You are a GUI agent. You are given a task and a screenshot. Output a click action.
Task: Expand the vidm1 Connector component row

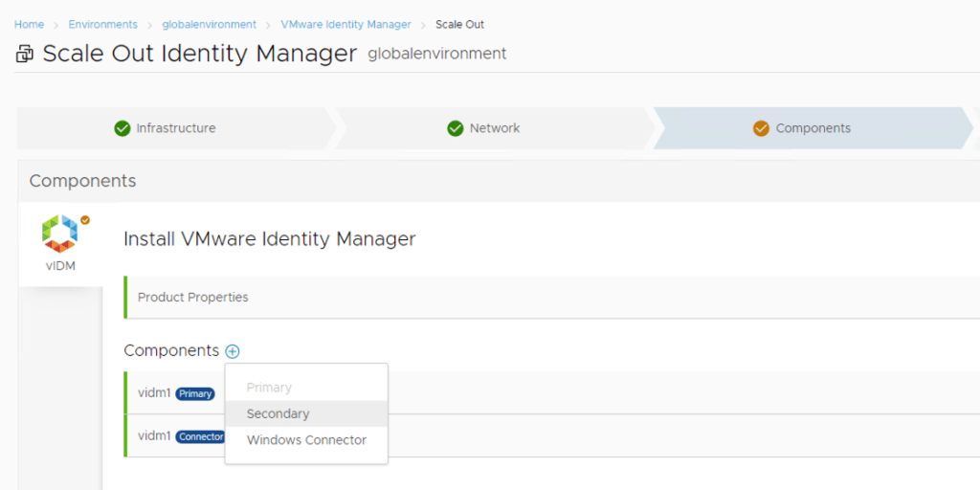click(153, 436)
